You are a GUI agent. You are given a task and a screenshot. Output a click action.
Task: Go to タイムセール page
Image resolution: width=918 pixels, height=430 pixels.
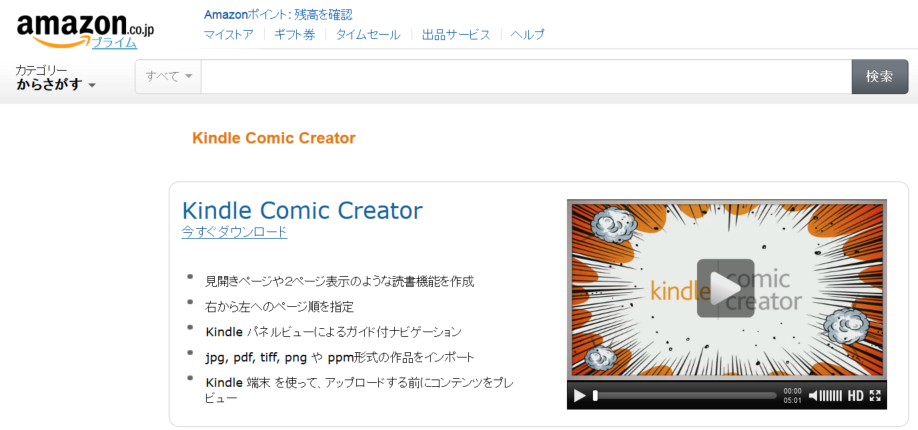[368, 35]
